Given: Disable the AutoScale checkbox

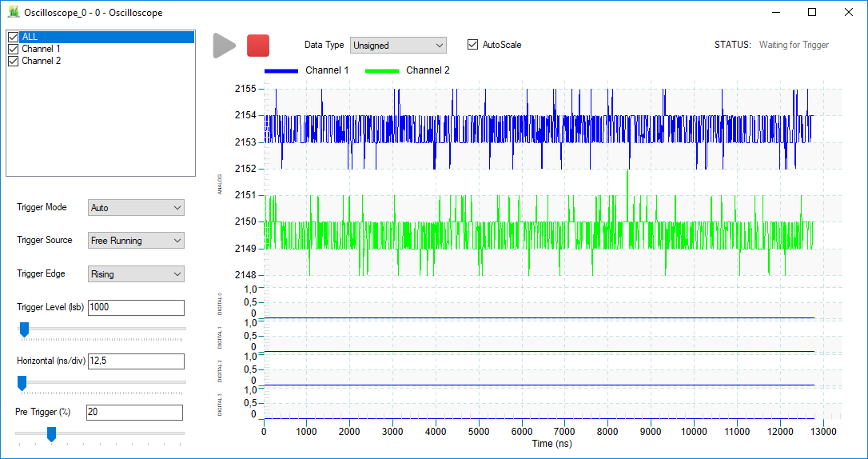Looking at the screenshot, I should point(472,44).
